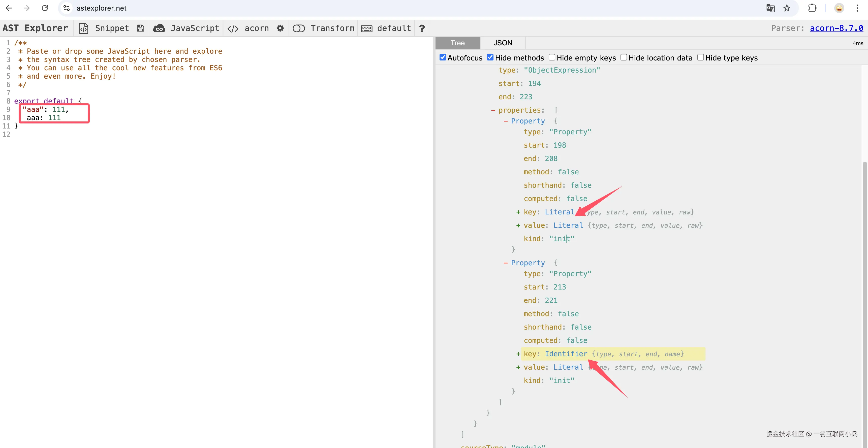Click the question mark help icon
868x448 pixels.
(x=422, y=28)
